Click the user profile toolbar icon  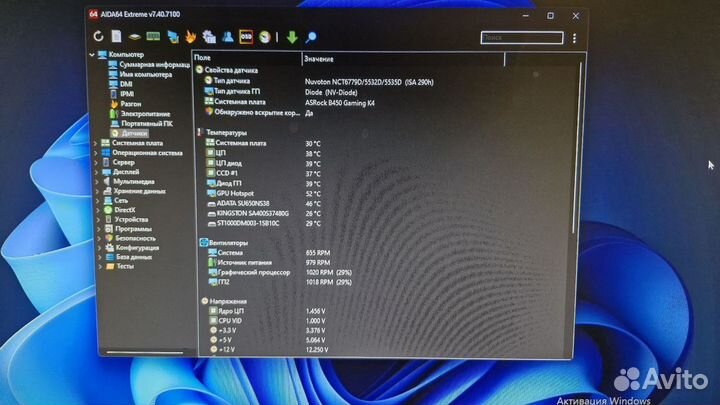[x=227, y=37]
